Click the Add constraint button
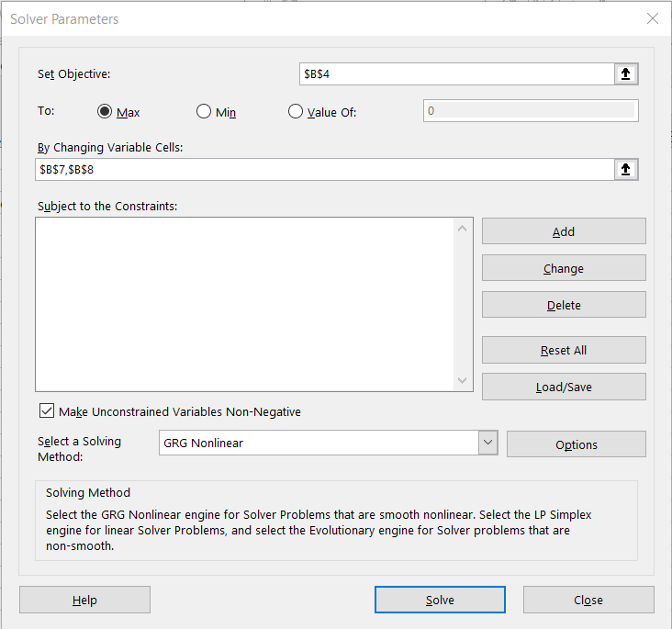Image resolution: width=672 pixels, height=629 pixels. click(x=564, y=231)
